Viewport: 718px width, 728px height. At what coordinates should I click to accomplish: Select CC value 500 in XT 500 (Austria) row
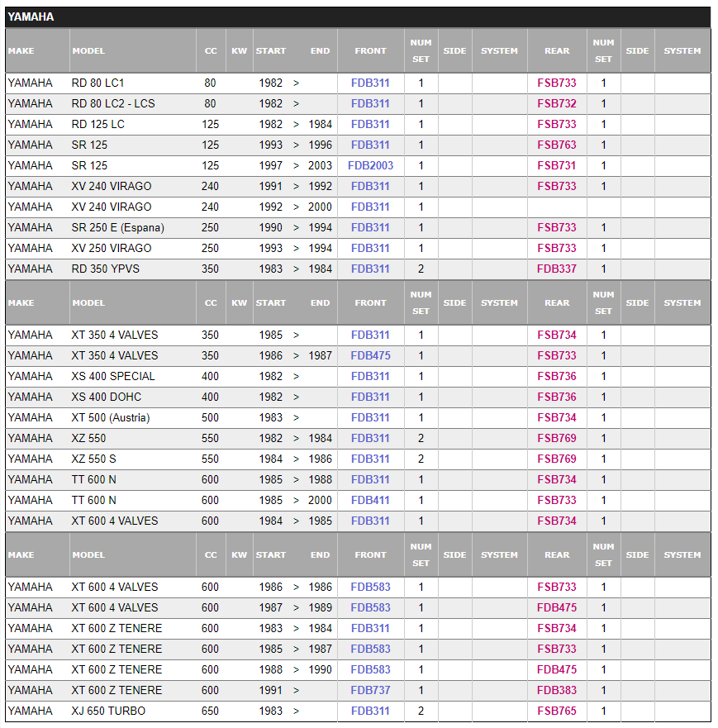[210, 417]
